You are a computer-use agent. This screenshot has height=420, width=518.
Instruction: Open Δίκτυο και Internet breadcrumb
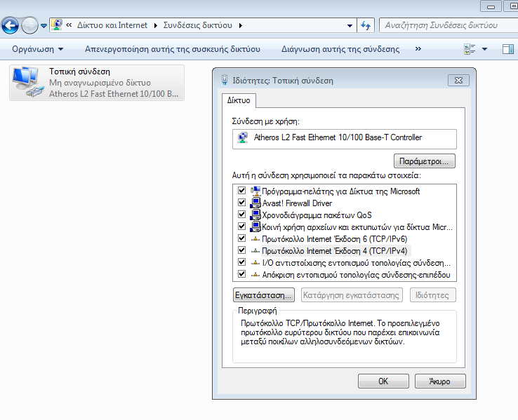pyautogui.click(x=112, y=25)
